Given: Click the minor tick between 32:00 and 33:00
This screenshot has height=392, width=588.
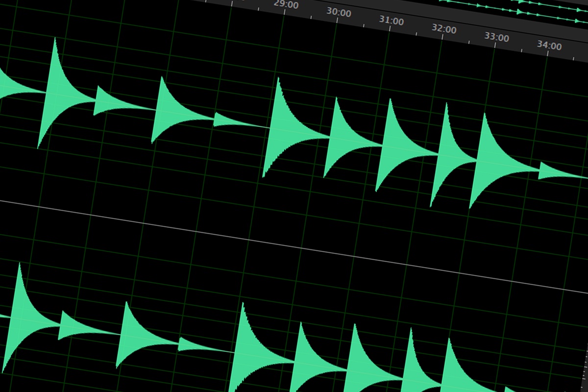Looking at the screenshot, I should 469,40.
